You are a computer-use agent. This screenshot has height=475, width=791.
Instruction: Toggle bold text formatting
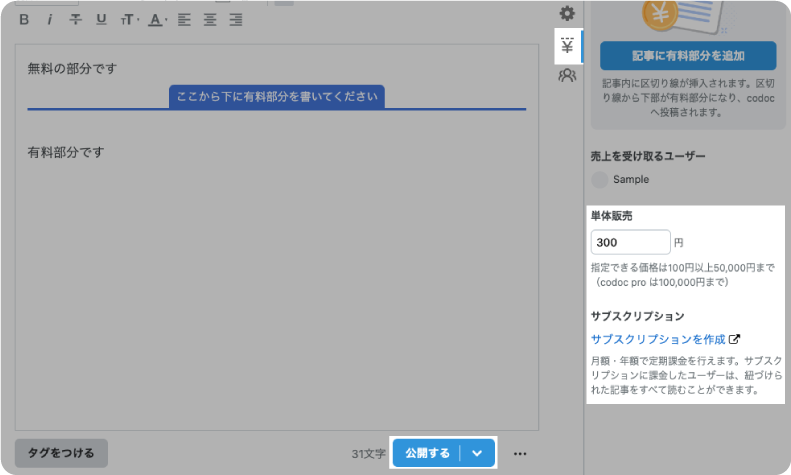pos(24,19)
